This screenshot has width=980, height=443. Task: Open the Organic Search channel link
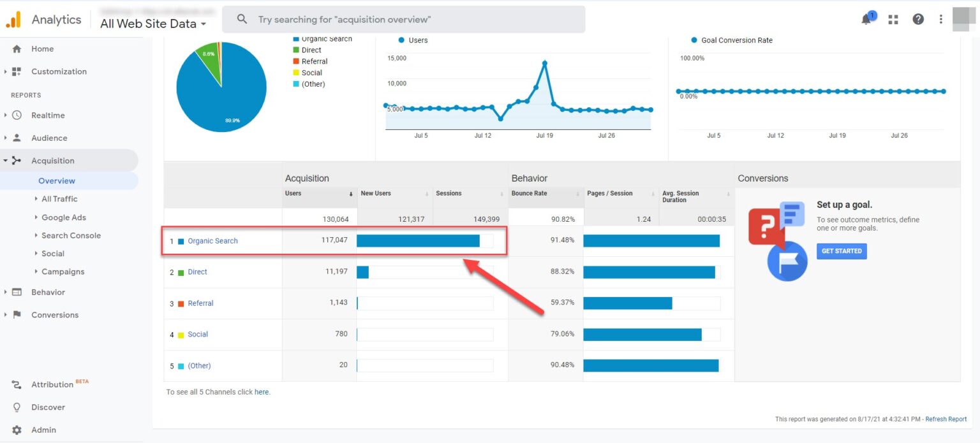(212, 241)
